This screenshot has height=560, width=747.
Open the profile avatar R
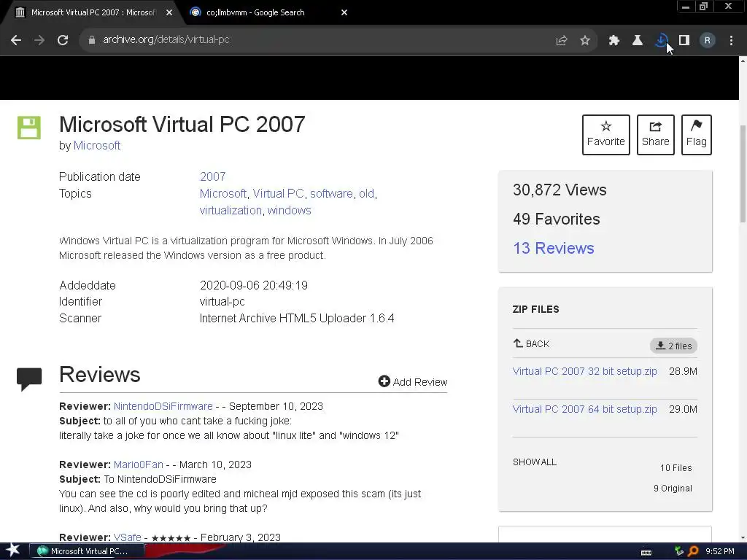click(708, 41)
